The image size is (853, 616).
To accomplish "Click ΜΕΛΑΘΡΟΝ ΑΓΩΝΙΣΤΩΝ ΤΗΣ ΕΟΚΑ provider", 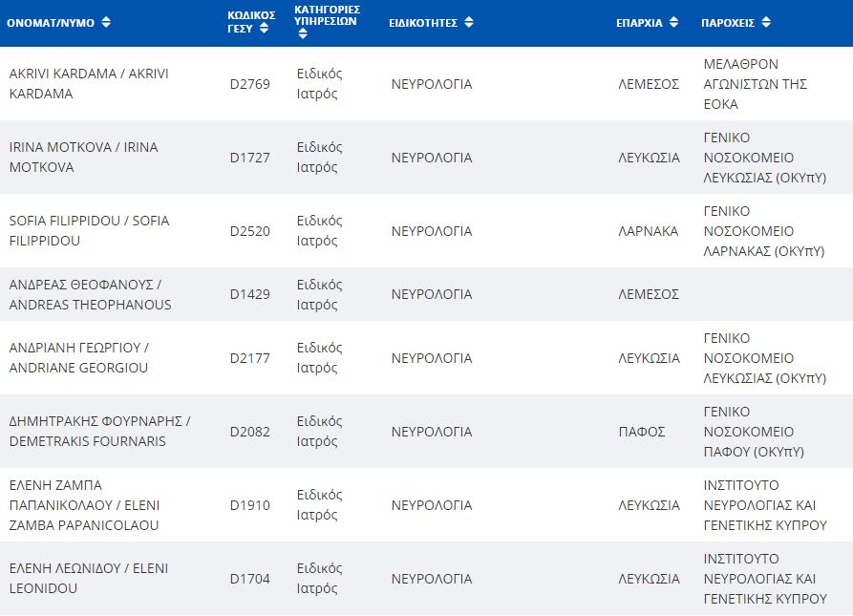I will pyautogui.click(x=755, y=84).
